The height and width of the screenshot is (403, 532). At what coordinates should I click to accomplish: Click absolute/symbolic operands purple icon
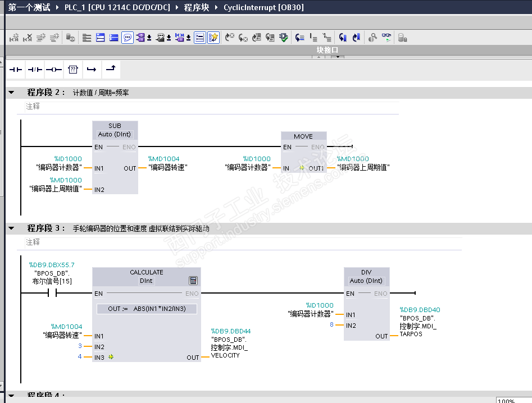(140, 38)
